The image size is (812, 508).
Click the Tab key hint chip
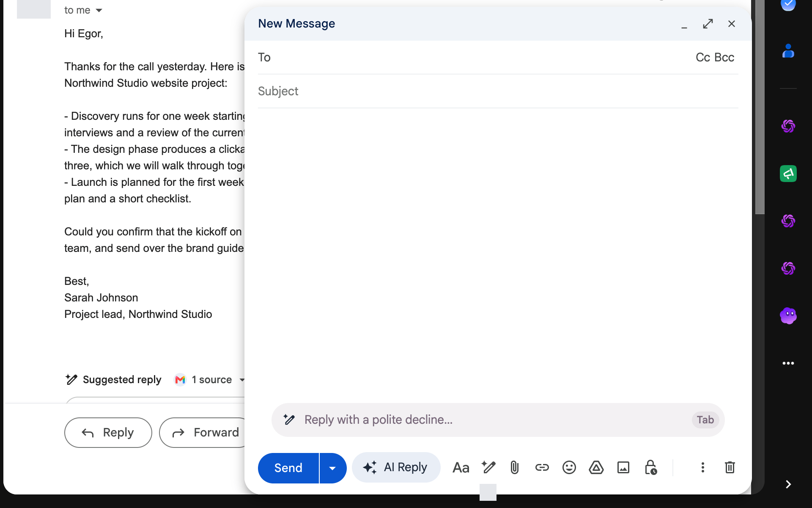tap(705, 420)
